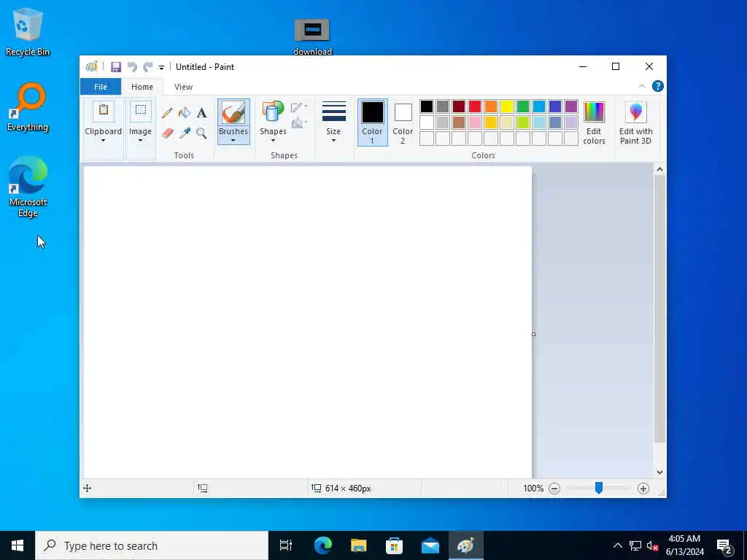
Task: Open Customize Quick Access Toolbar dropdown
Action: click(x=161, y=68)
